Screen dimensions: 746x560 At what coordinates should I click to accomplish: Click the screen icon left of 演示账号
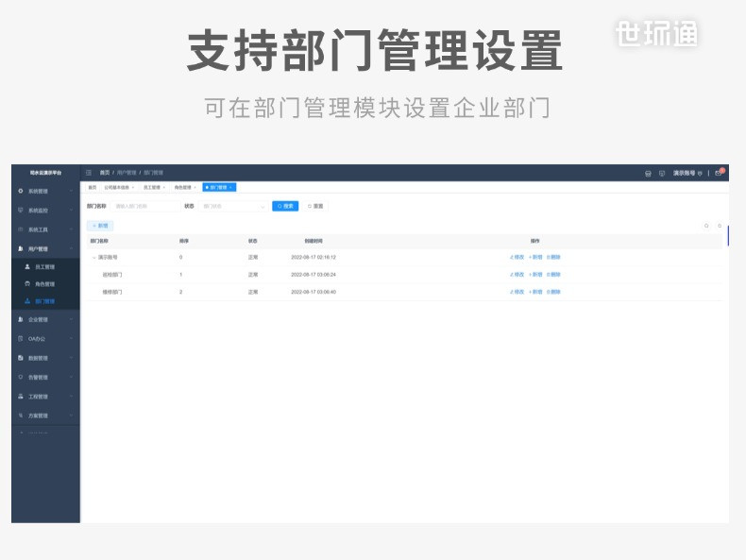(662, 174)
